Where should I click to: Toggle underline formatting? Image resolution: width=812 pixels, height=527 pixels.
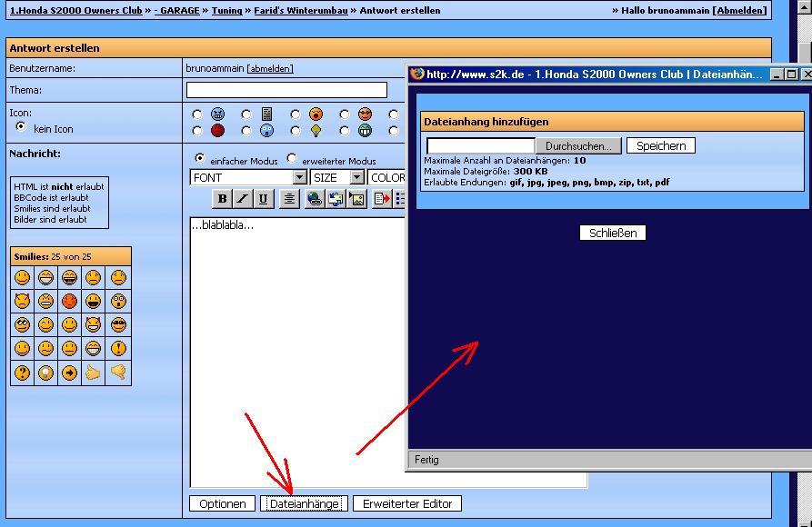tap(263, 199)
